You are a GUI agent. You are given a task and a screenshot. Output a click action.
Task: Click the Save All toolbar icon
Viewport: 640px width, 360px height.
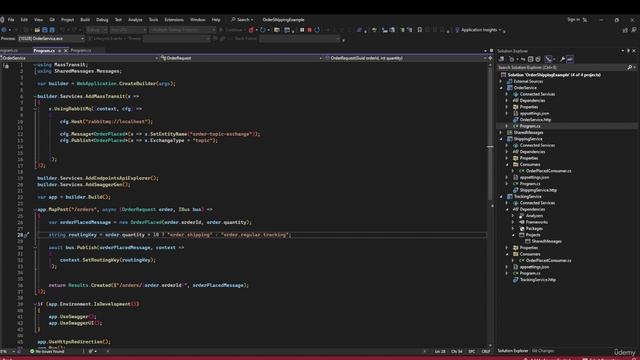52,30
